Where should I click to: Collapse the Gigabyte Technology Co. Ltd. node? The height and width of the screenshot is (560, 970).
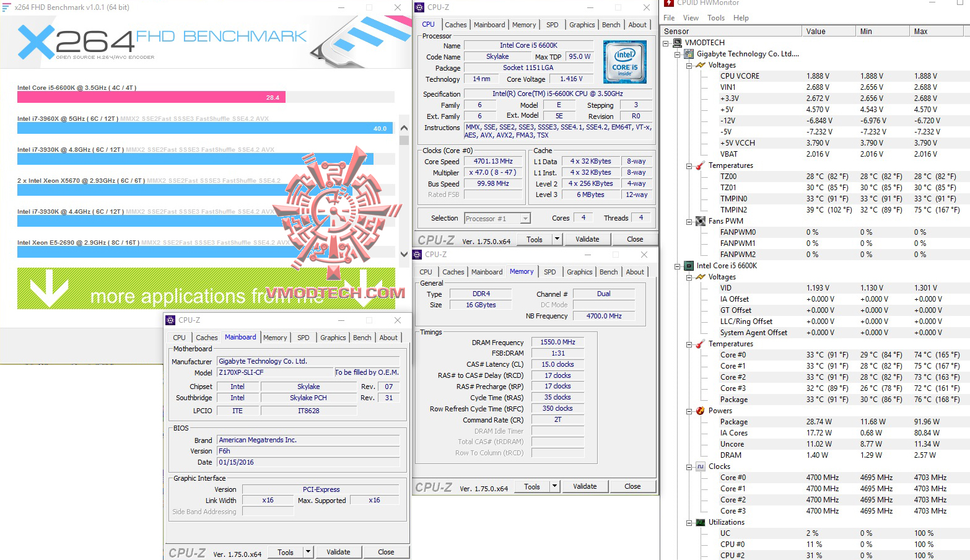tap(678, 54)
